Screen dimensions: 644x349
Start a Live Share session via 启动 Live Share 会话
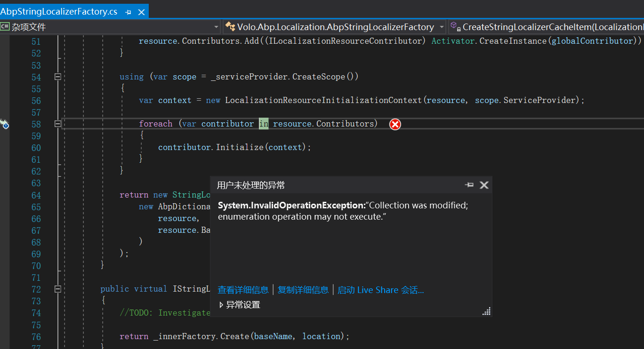click(380, 290)
